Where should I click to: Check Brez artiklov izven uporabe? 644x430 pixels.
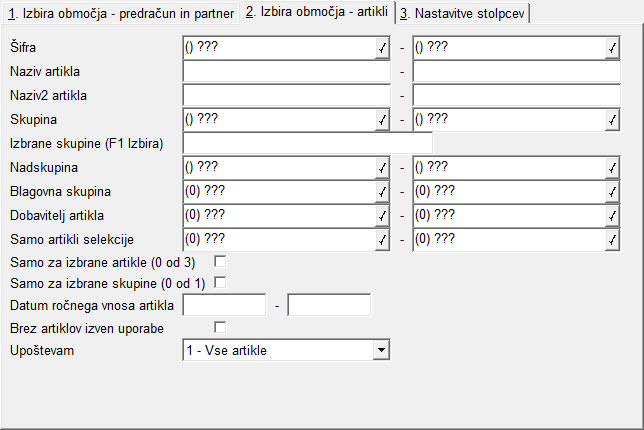[220, 328]
